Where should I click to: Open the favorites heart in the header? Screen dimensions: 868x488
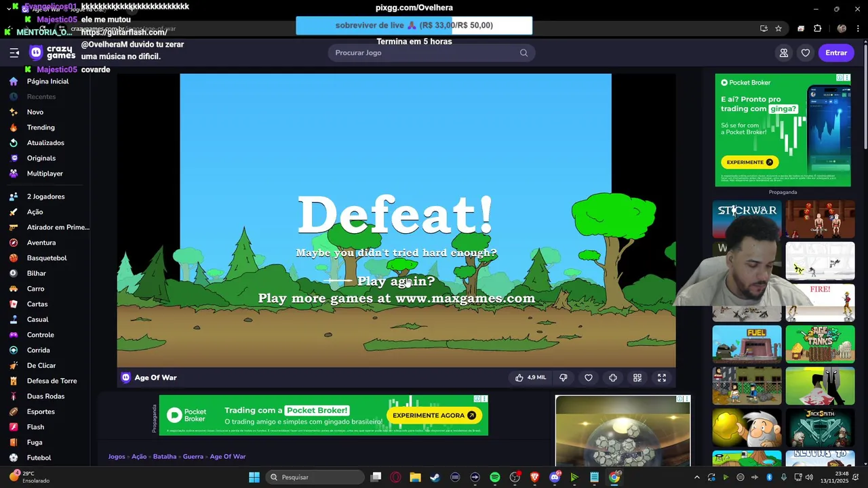coord(806,53)
